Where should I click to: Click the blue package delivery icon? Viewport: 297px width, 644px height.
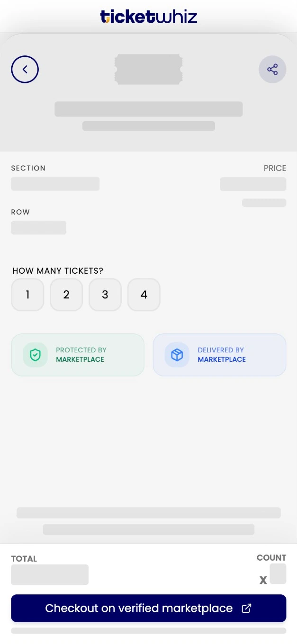click(176, 354)
